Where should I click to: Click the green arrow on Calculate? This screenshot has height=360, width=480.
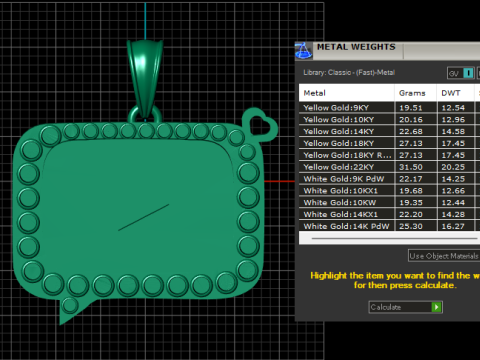436,307
